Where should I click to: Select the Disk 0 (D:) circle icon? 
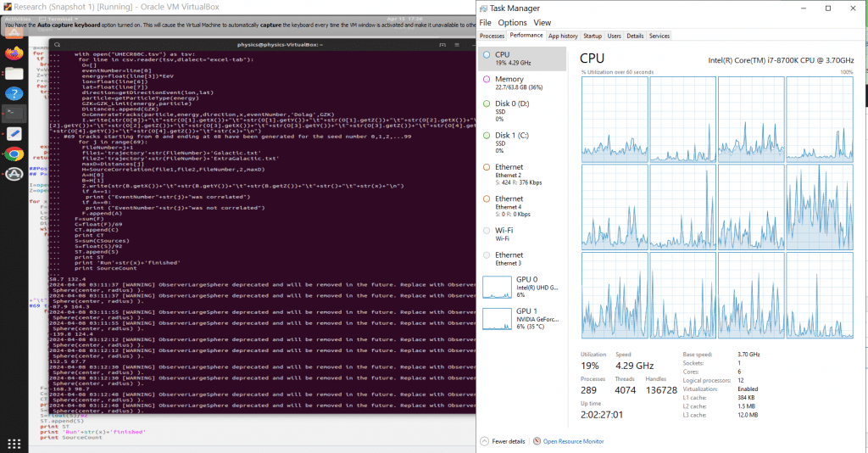point(487,103)
